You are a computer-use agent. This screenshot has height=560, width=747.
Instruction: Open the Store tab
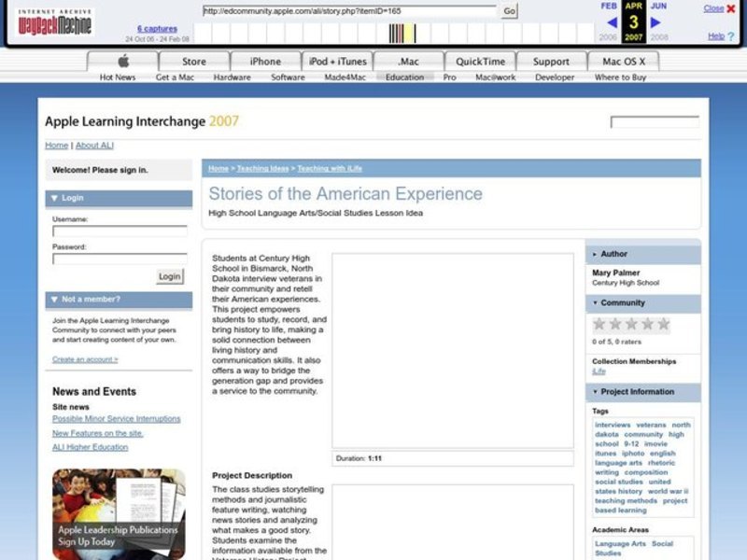point(192,60)
